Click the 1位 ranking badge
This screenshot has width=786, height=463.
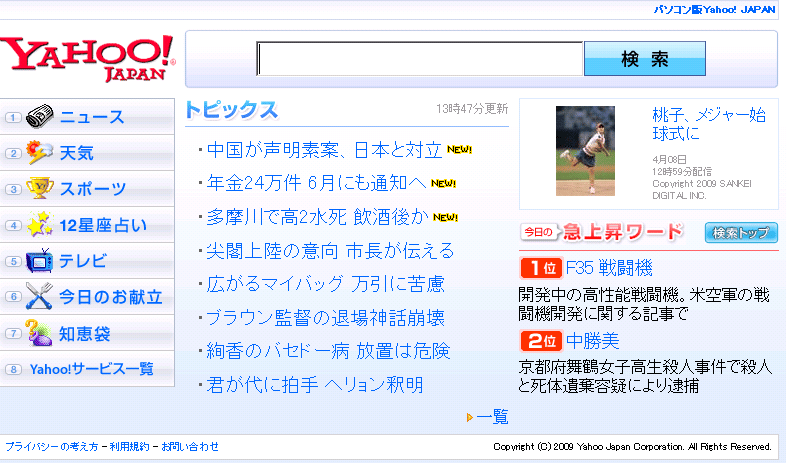pos(541,268)
